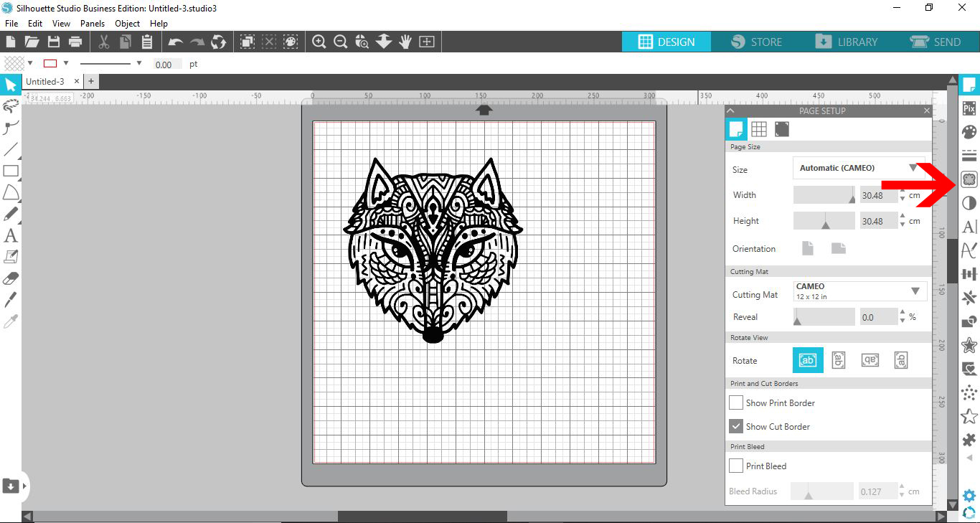This screenshot has height=523, width=980.
Task: Click the line thickness pt input field
Action: pos(167,64)
